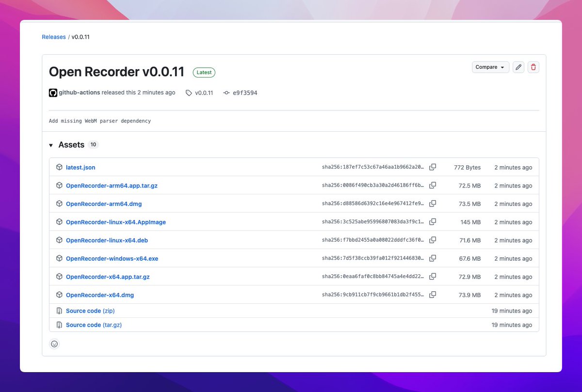Click package icon next to OpenRecorder-linux-x64.deb
Screen dimensions: 582x392
[x=59, y=240]
